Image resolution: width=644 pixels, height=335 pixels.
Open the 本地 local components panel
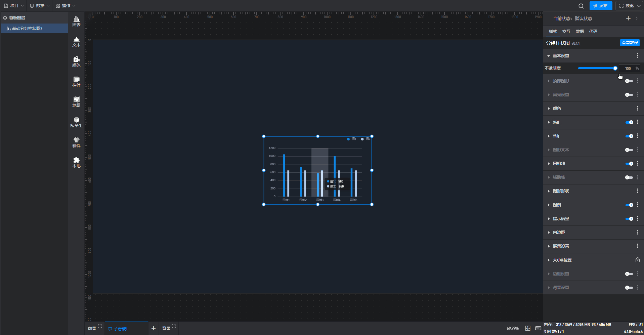pos(76,163)
